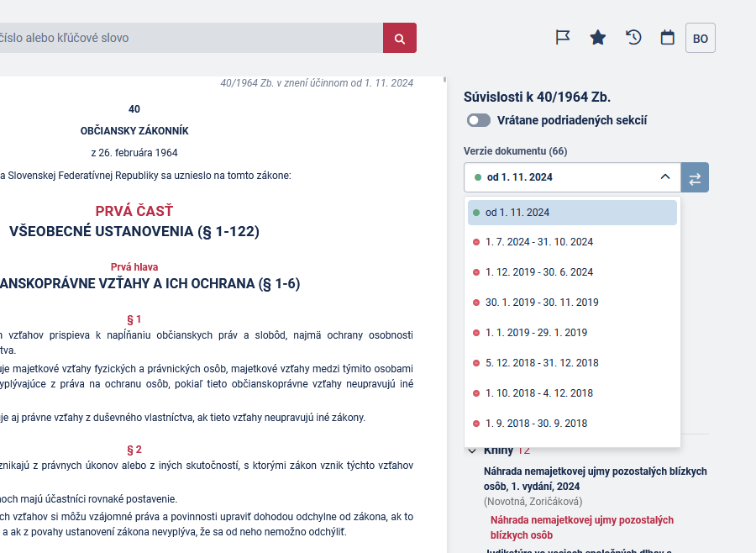The image size is (756, 553).
Task: Select version 1. 7. 2024 - 31. 10. 2024
Action: (572, 242)
